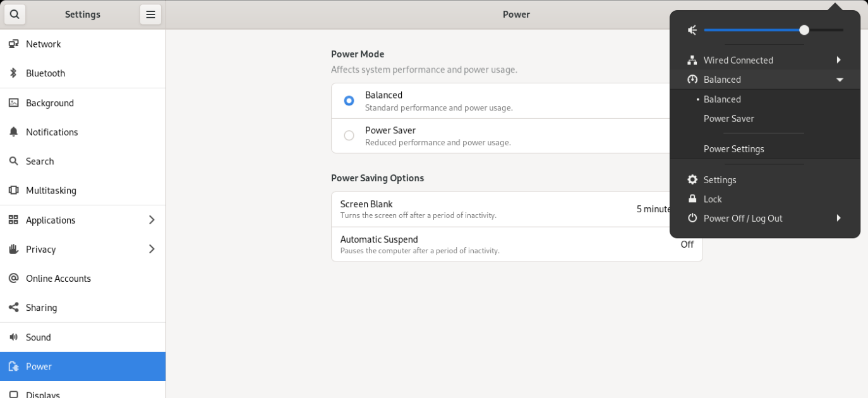Choose Power Saver in system menu
The height and width of the screenshot is (398, 868).
(728, 119)
